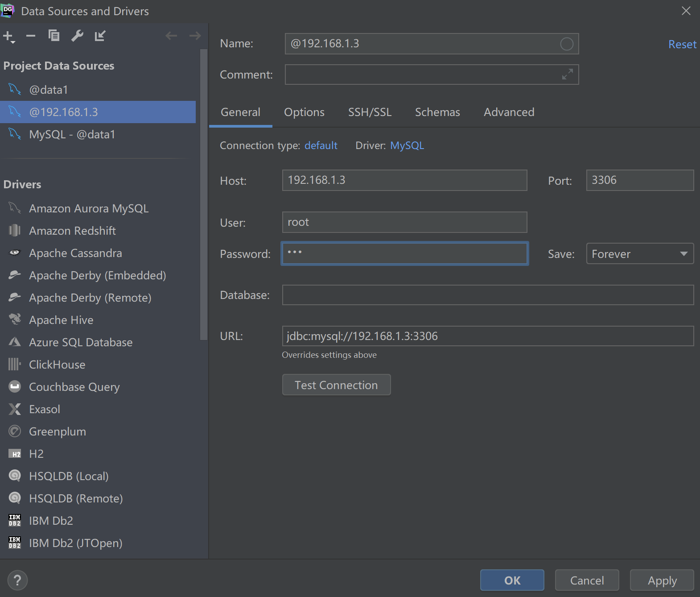This screenshot has height=597, width=700.
Task: Select Apache Derby (Embedded) driver
Action: pyautogui.click(x=98, y=275)
